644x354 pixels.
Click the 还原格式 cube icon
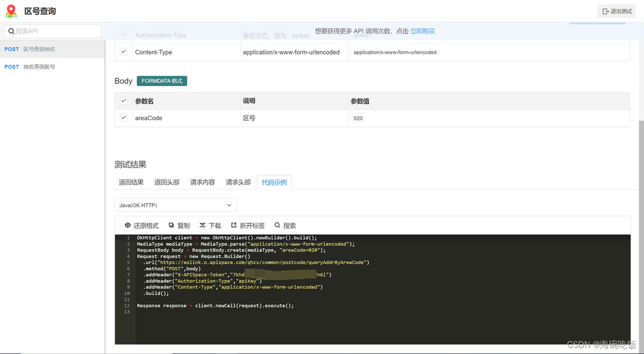pos(128,225)
